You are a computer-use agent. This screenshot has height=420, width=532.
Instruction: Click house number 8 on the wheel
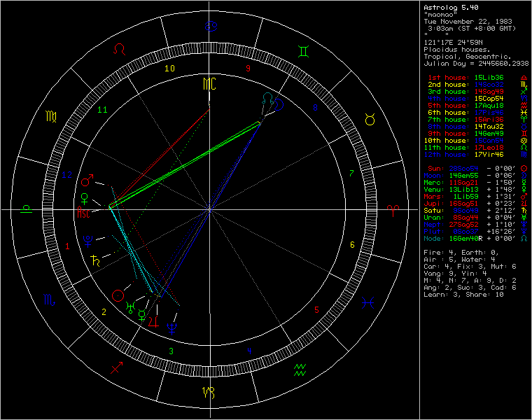pos(315,108)
